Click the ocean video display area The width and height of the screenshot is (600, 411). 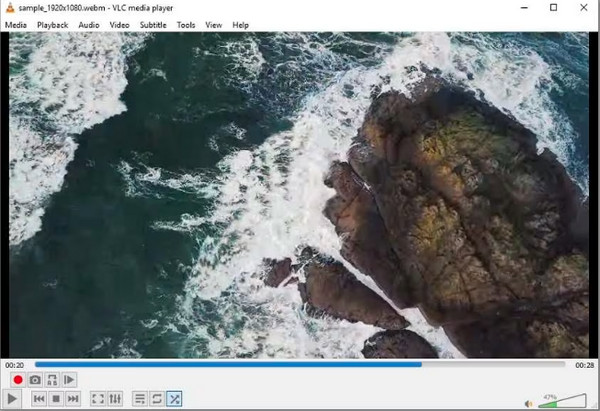[x=299, y=195]
